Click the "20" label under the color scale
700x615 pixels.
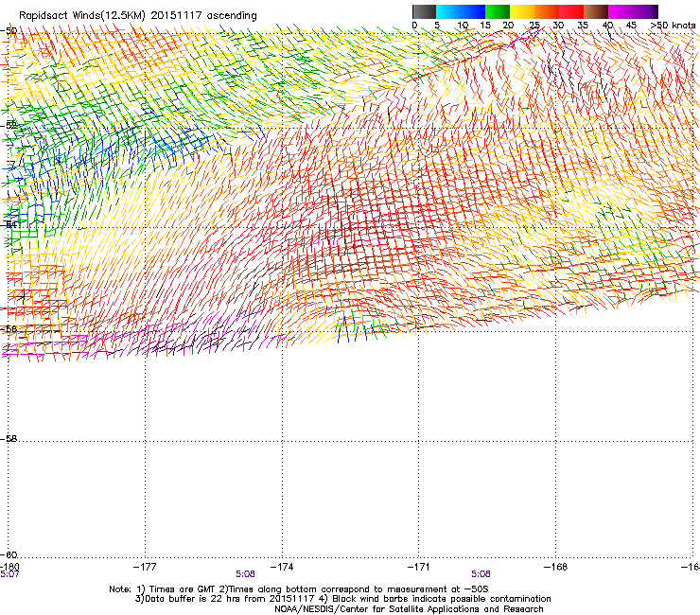click(508, 26)
